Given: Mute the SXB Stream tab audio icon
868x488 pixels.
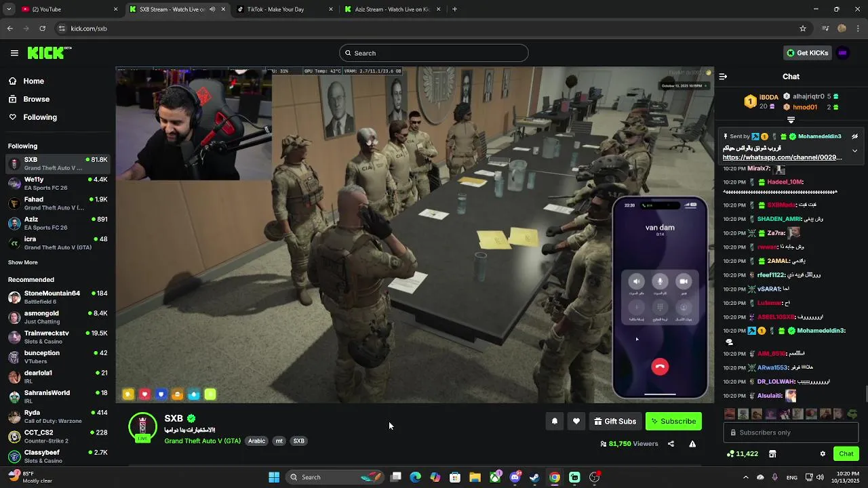Looking at the screenshot, I should click(x=212, y=9).
